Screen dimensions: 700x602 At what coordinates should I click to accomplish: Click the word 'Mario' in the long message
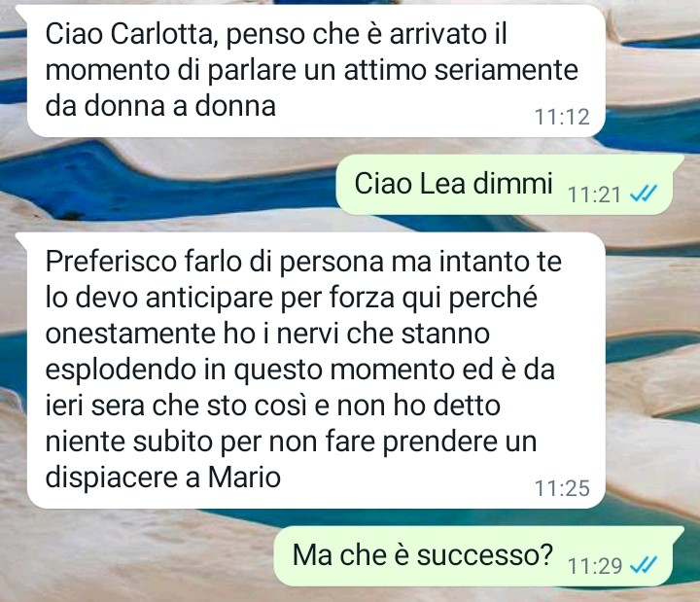pyautogui.click(x=244, y=477)
